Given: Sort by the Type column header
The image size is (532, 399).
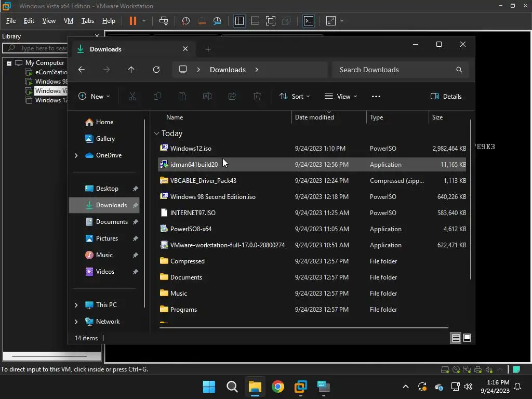Looking at the screenshot, I should tap(397, 117).
